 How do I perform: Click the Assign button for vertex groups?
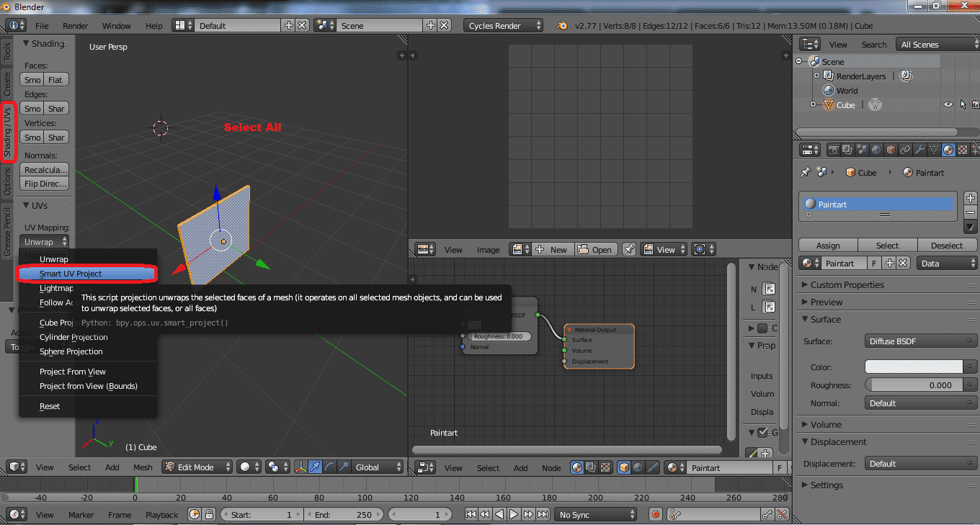click(827, 245)
